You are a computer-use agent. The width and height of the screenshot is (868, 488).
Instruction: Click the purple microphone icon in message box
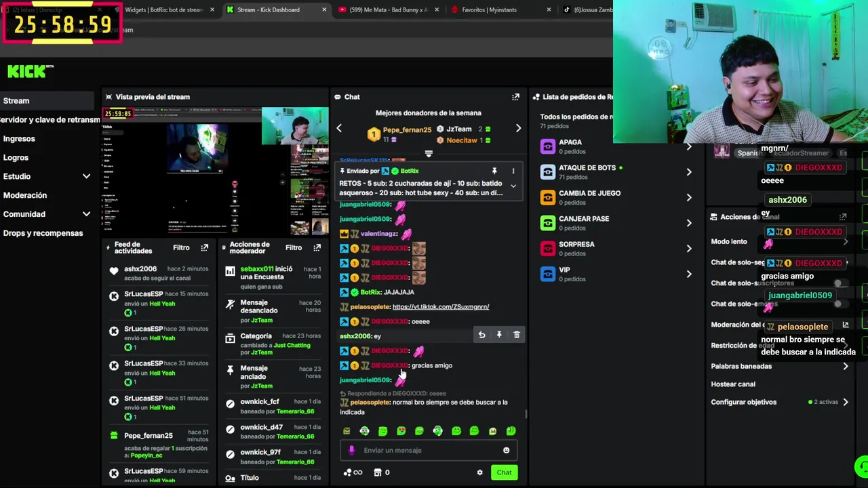click(x=351, y=450)
